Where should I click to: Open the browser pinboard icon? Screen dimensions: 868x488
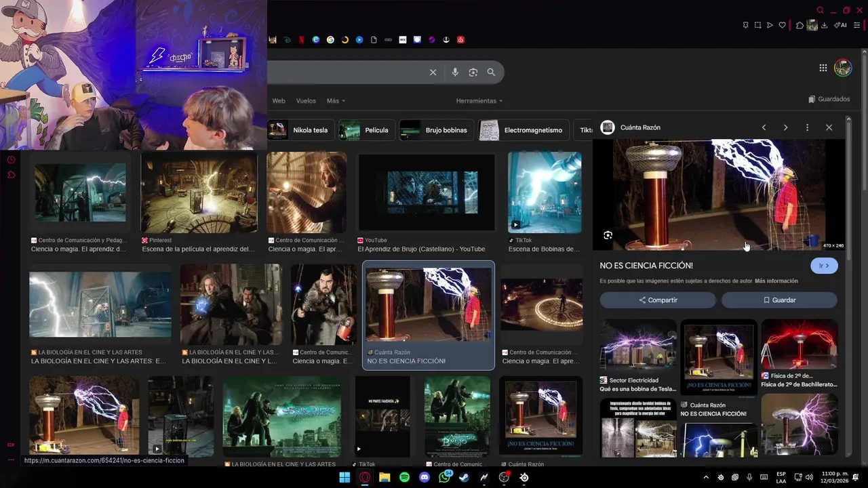point(745,25)
